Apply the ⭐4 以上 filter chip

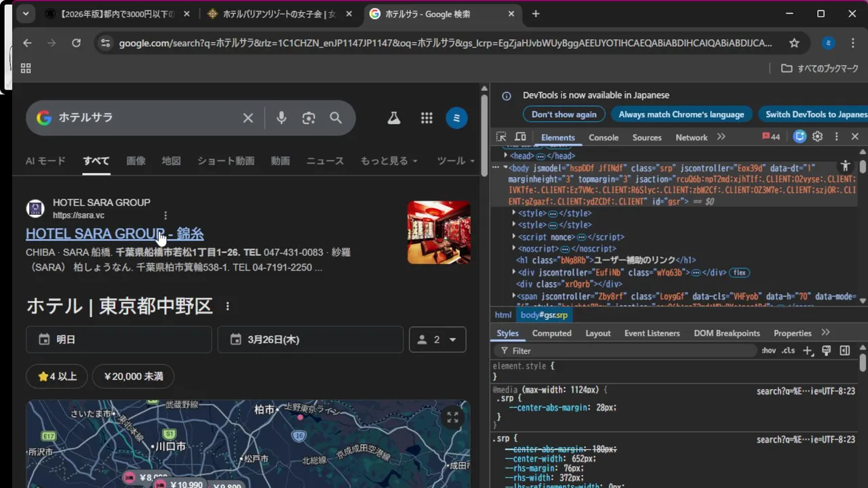[57, 376]
